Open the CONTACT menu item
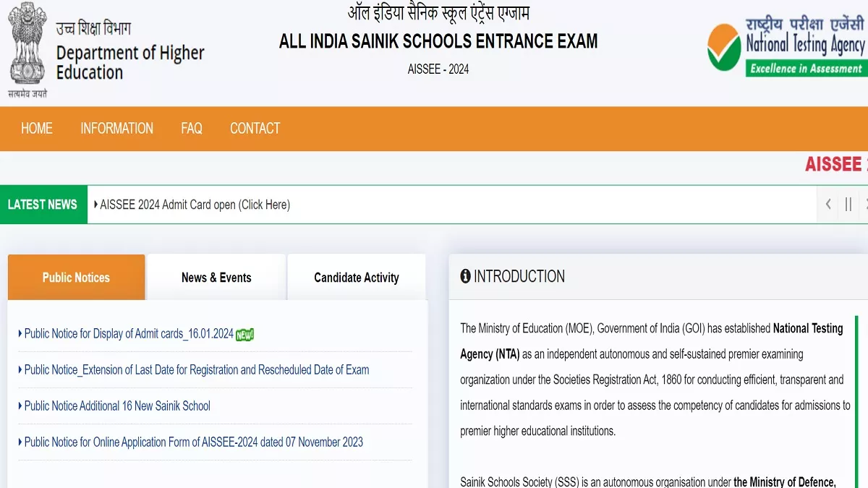868x488 pixels. click(255, 129)
